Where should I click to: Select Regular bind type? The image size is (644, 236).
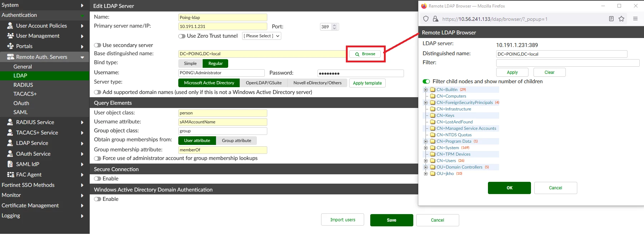pos(216,63)
